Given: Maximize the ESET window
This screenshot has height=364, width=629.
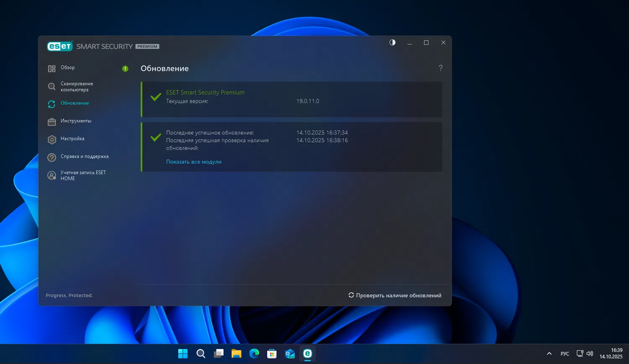Looking at the screenshot, I should point(426,43).
